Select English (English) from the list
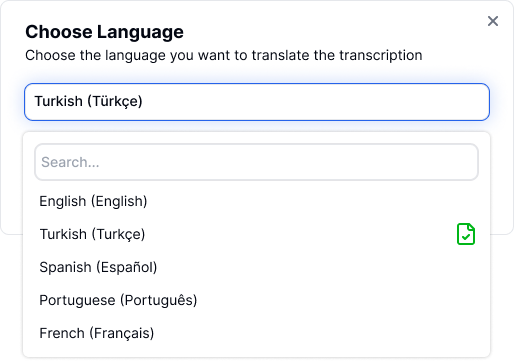The height and width of the screenshot is (361, 514). pos(257,201)
